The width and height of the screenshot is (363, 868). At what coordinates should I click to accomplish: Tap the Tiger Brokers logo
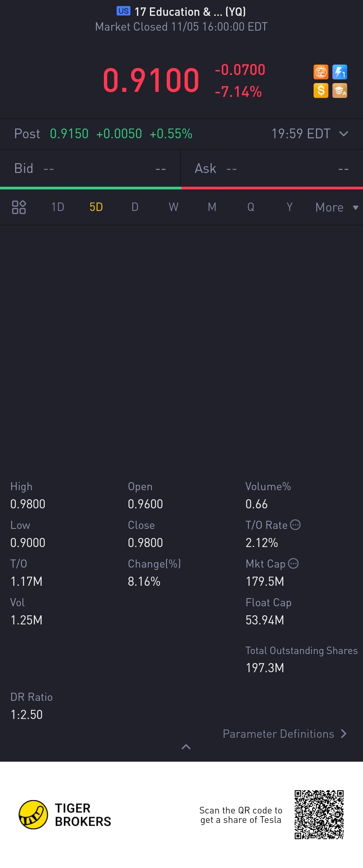(65, 815)
